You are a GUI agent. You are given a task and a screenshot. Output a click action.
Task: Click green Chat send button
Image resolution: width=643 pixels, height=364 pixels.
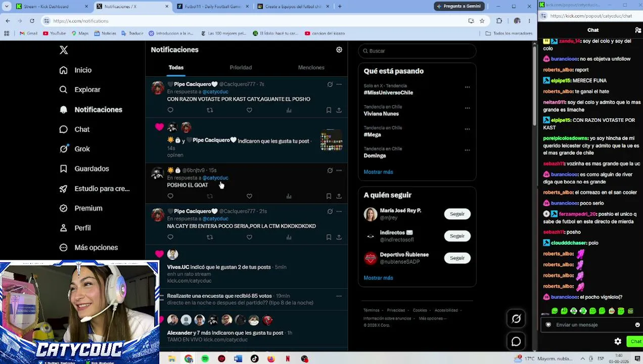(x=635, y=342)
